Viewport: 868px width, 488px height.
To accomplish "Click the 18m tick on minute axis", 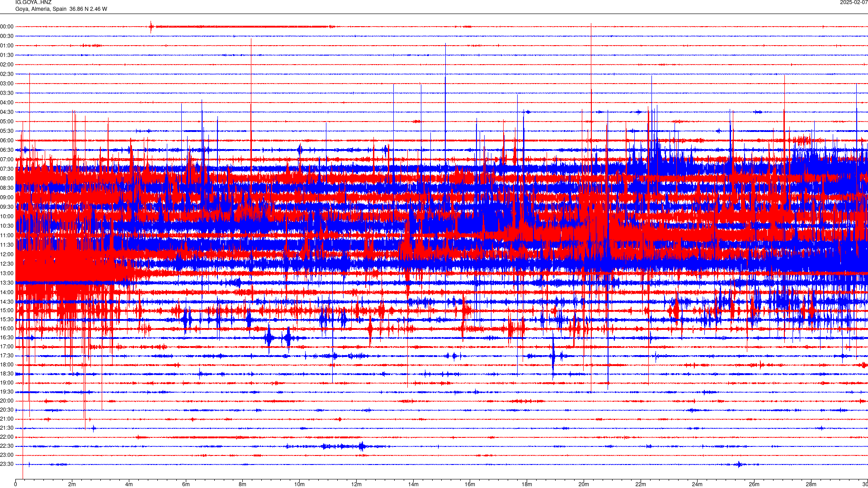I will click(527, 484).
